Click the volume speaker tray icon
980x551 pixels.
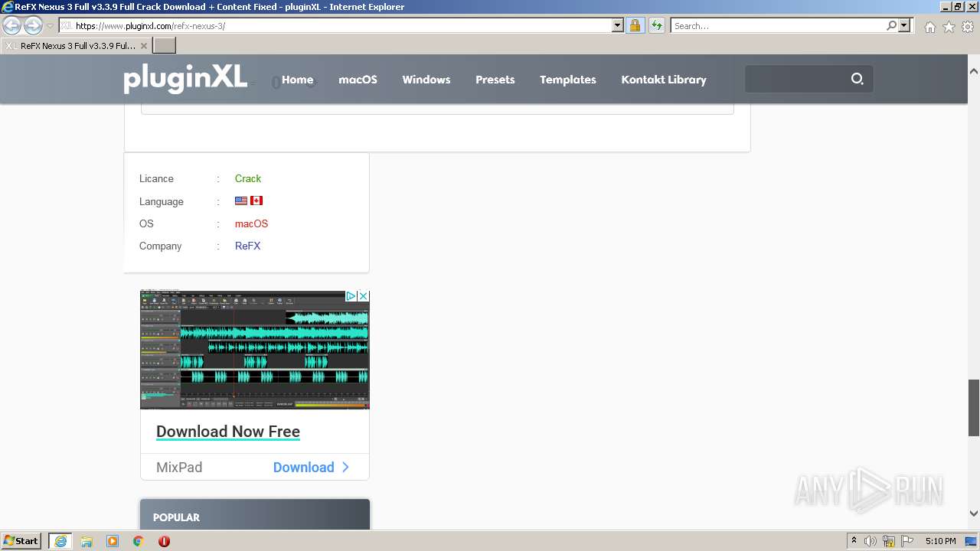[871, 541]
